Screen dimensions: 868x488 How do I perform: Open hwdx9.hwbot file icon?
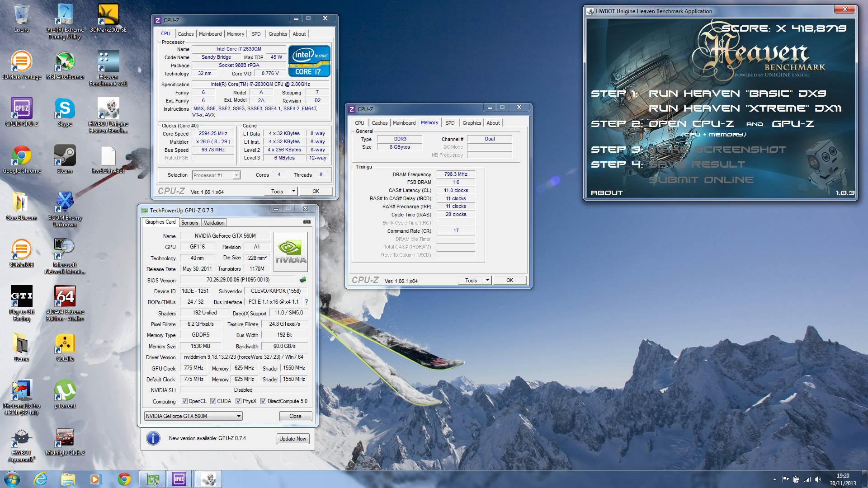point(108,159)
